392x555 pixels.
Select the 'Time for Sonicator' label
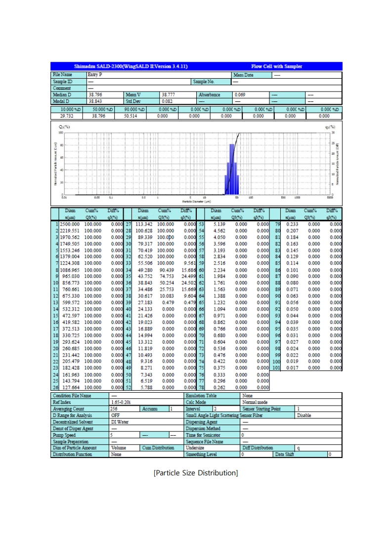point(203,435)
